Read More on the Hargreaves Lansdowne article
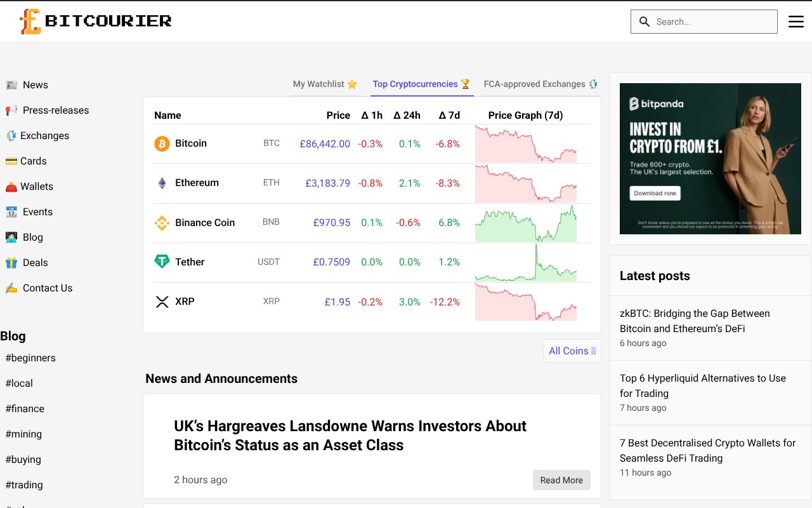This screenshot has width=812, height=508. tap(561, 480)
